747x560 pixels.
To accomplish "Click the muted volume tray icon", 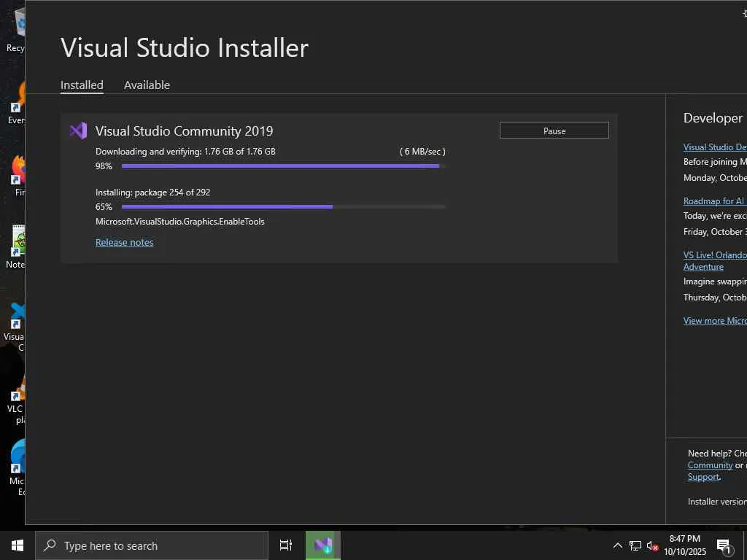I will tap(652, 545).
